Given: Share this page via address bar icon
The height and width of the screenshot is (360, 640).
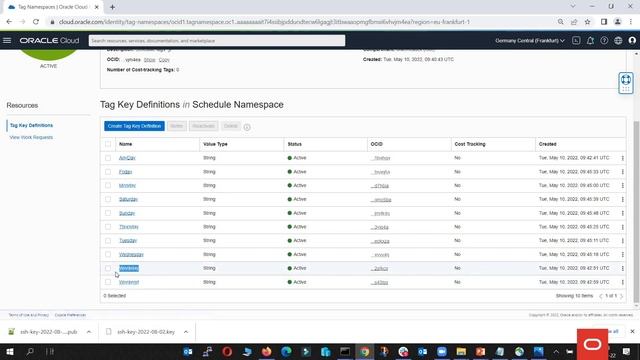Looking at the screenshot, I should pyautogui.click(x=574, y=22).
